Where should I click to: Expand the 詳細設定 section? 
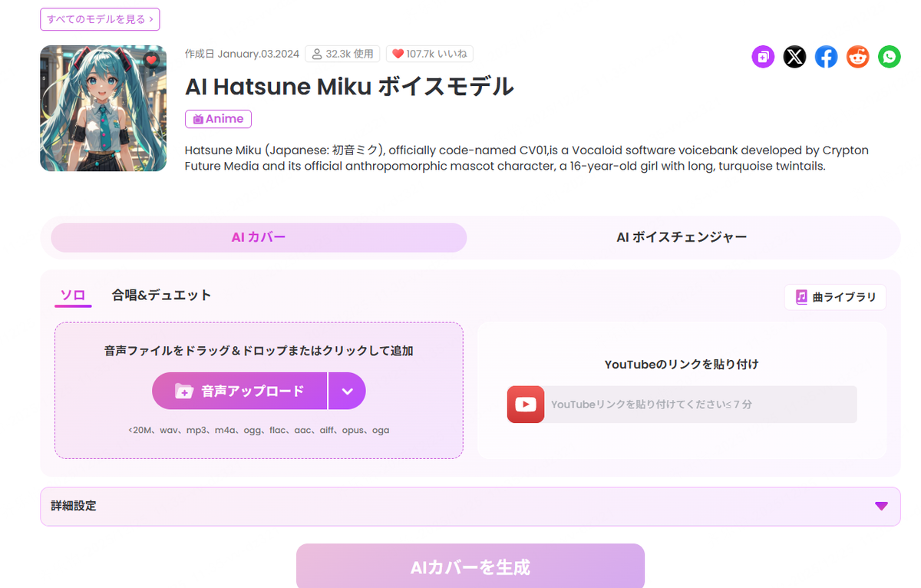point(470,507)
